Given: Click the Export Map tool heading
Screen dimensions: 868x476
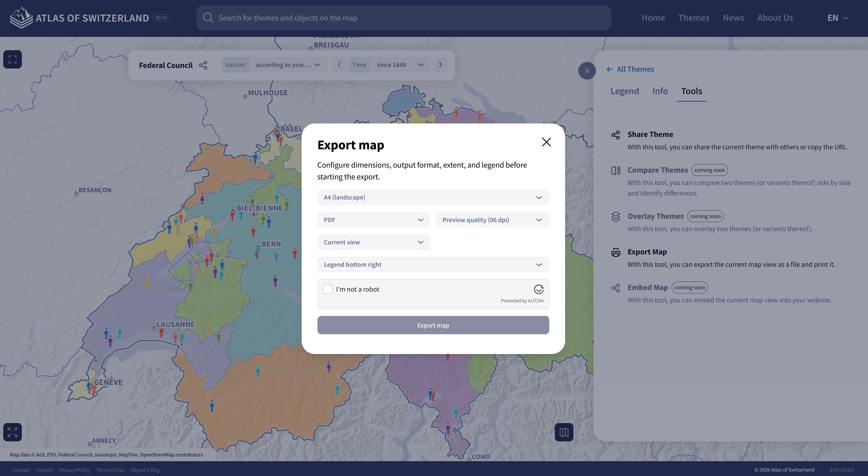Looking at the screenshot, I should coord(647,252).
